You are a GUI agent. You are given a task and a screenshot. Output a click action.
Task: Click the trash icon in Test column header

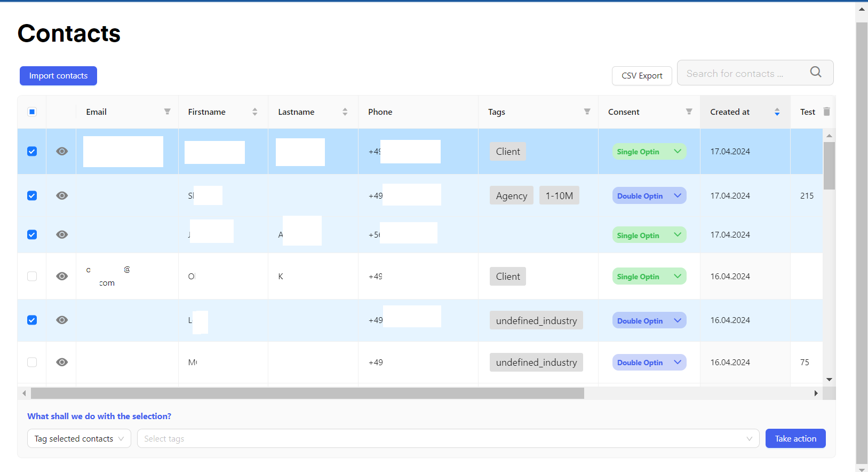point(826,112)
